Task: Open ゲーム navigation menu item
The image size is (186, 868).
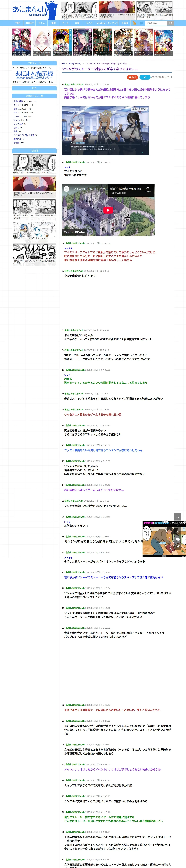Action: pyautogui.click(x=65, y=23)
